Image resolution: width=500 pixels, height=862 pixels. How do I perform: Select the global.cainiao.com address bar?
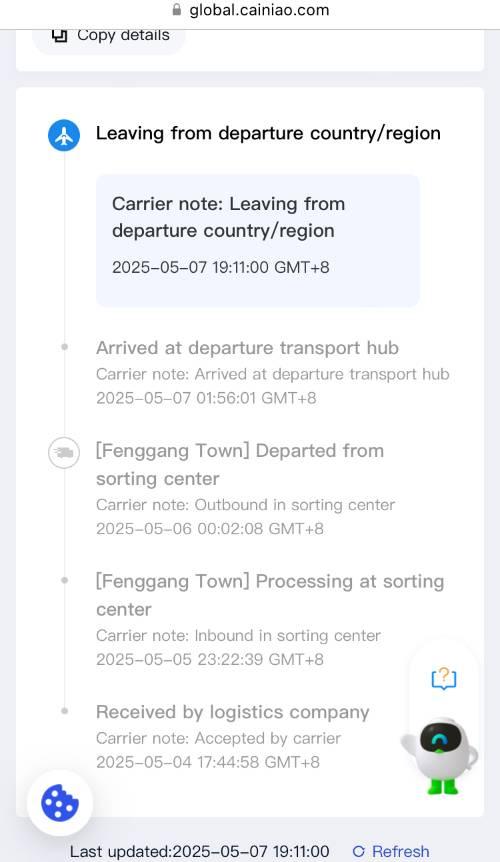[250, 10]
